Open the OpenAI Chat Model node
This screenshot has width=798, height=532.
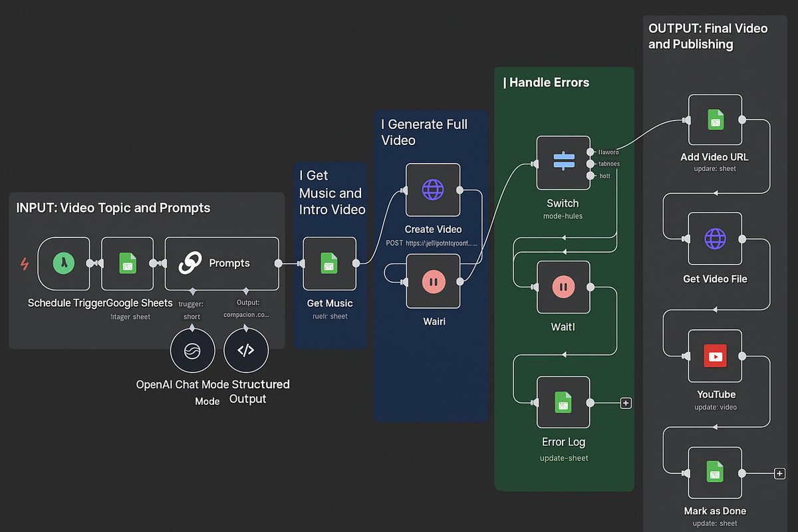click(193, 350)
